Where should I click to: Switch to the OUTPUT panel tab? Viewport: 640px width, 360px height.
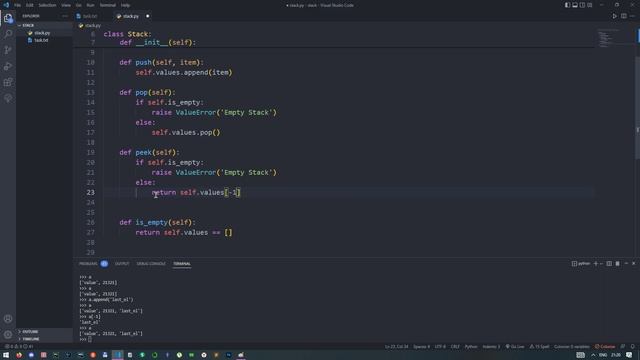point(122,264)
